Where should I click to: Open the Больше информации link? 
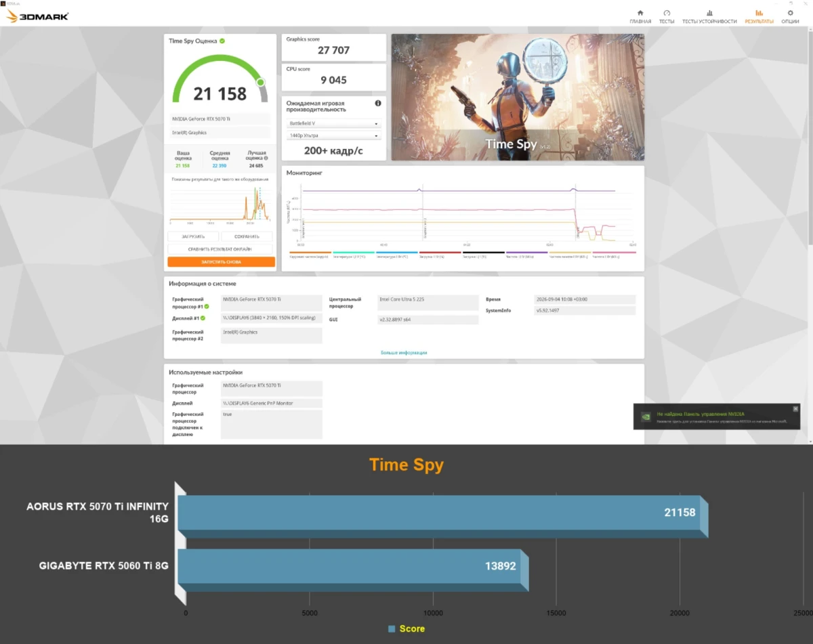(x=404, y=353)
